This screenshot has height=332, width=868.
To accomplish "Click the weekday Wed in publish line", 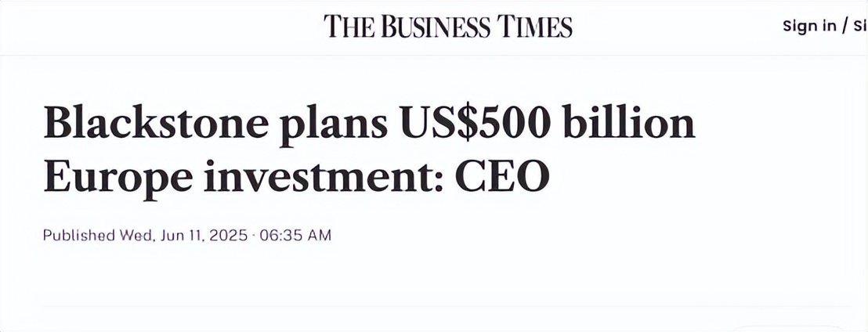I will tap(136, 235).
